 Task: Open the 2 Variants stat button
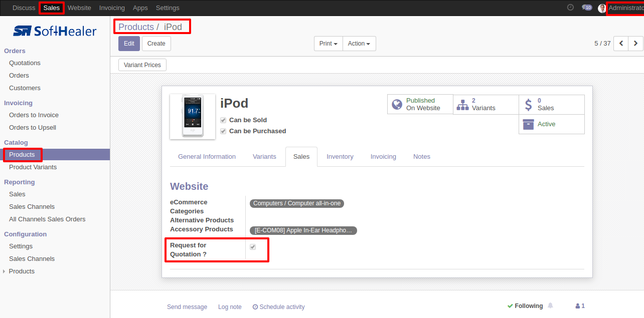(x=486, y=105)
